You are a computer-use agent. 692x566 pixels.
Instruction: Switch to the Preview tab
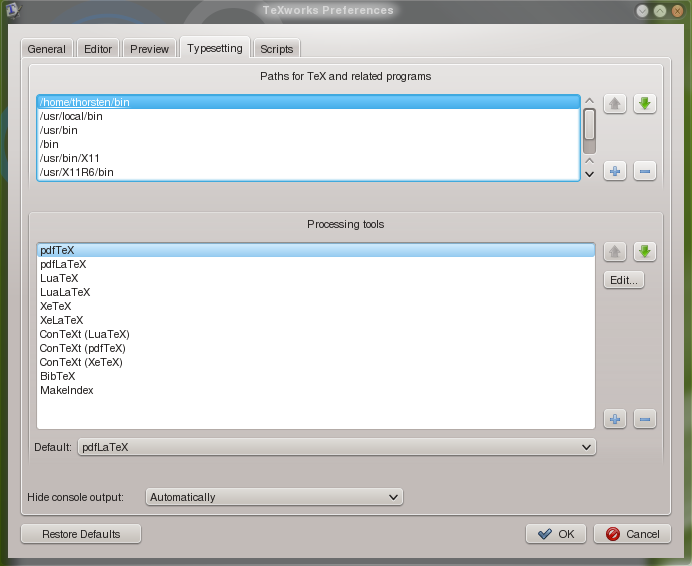149,49
